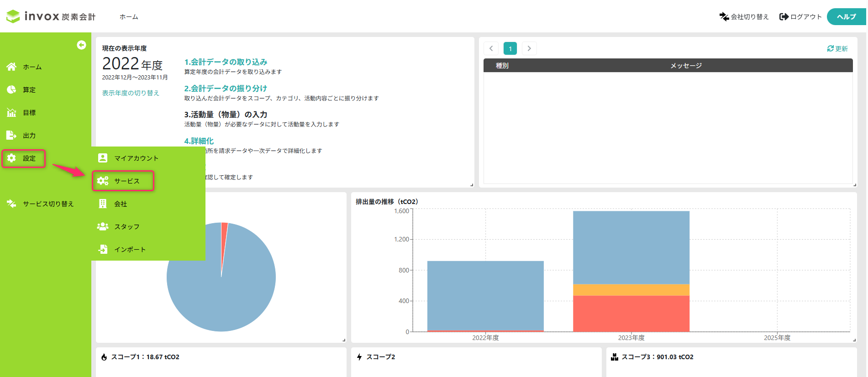
Task: Click the Home house icon in sidebar
Action: [11, 67]
